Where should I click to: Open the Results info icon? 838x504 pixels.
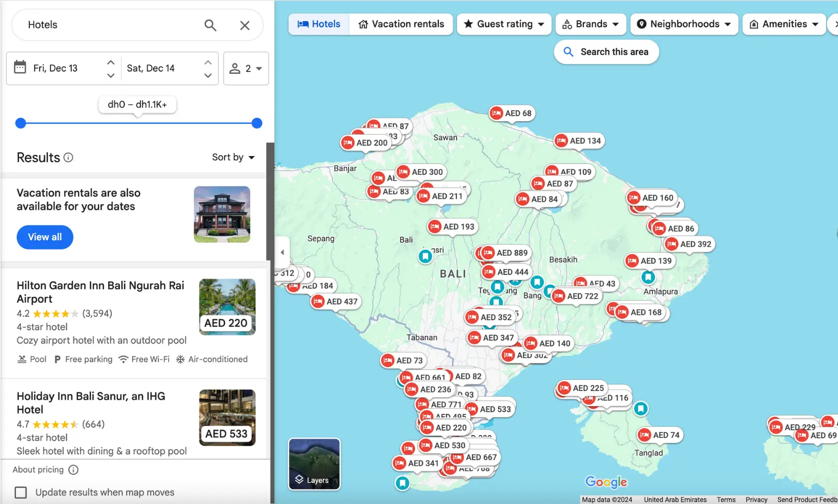pos(68,158)
